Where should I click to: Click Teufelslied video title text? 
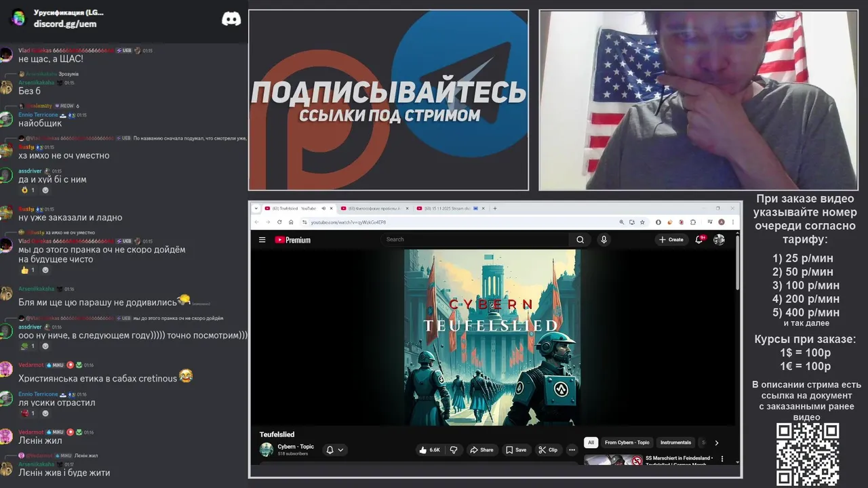click(277, 434)
